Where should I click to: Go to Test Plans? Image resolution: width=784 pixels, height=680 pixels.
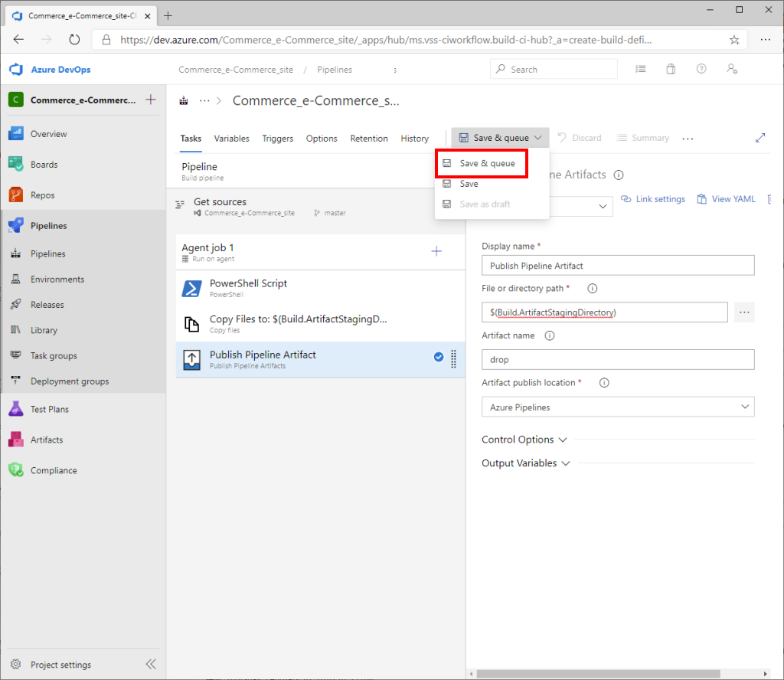[x=49, y=410]
